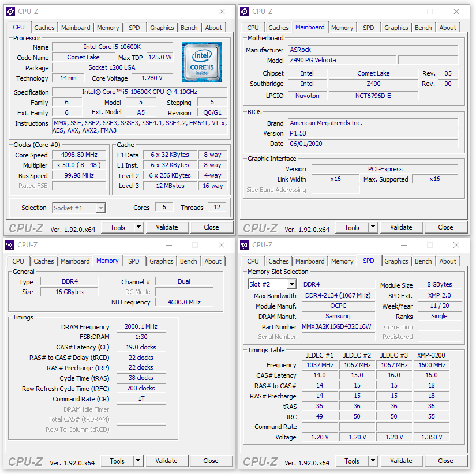Image resolution: width=476 pixels, height=474 pixels.
Task: Open Tools dropdown arrow in SPD window
Action: click(373, 461)
